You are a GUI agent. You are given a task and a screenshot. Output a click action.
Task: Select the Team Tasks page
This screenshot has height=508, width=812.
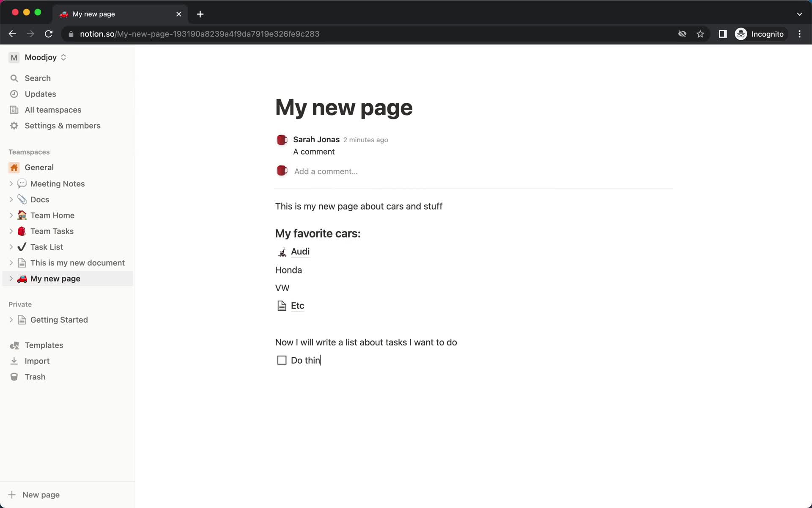(x=52, y=231)
